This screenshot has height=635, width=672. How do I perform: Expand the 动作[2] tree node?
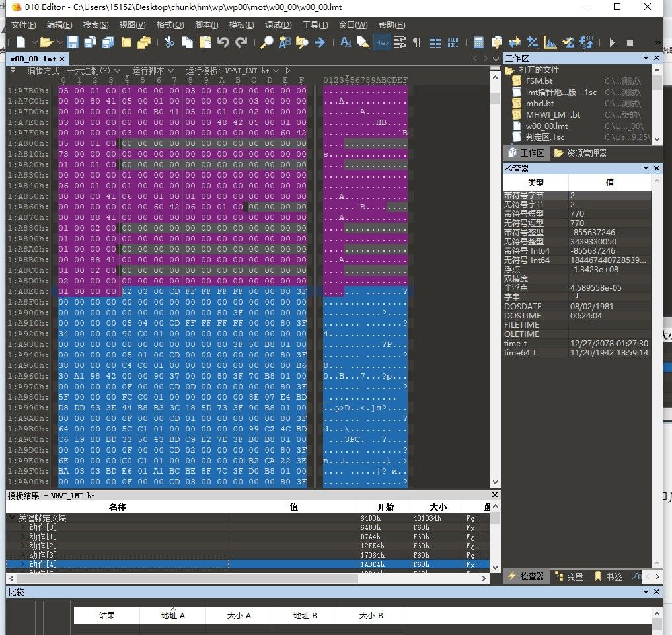pyautogui.click(x=24, y=546)
